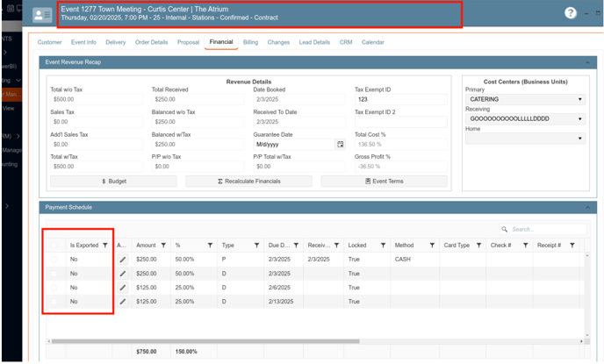Select checkbox for payment due 2/13/2025
This screenshot has height=364, width=604.
tap(54, 302)
